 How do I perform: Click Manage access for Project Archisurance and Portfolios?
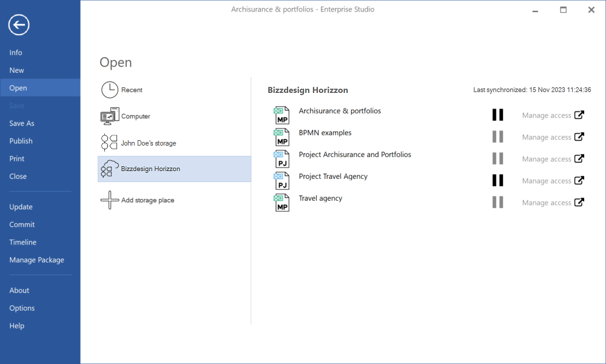(546, 159)
